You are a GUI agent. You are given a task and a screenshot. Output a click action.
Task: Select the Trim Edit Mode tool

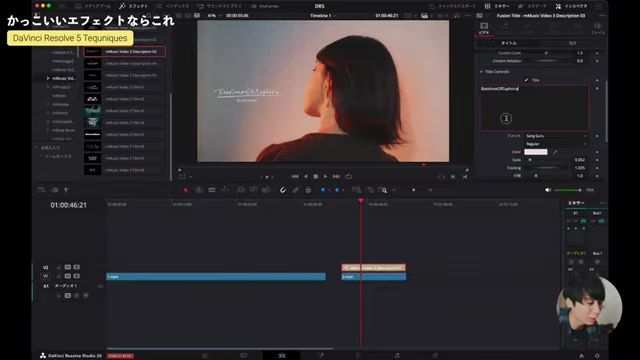tap(199, 190)
